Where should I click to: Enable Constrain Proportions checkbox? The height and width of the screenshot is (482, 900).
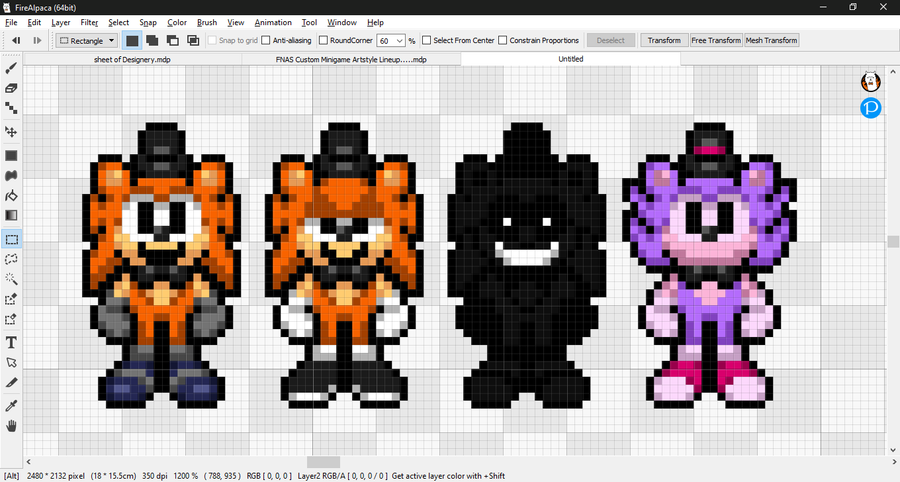pyautogui.click(x=503, y=40)
